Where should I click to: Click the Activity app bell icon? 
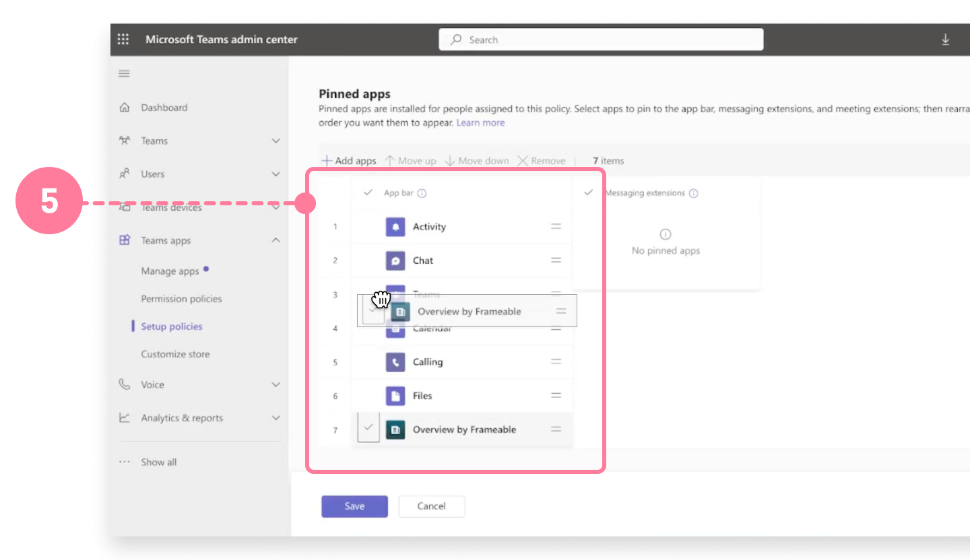(395, 227)
